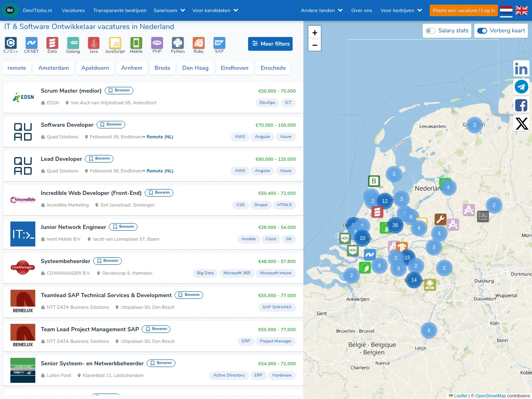The height and width of the screenshot is (399, 532).
Task: Click the Cisco skill tag
Action: (271, 239)
